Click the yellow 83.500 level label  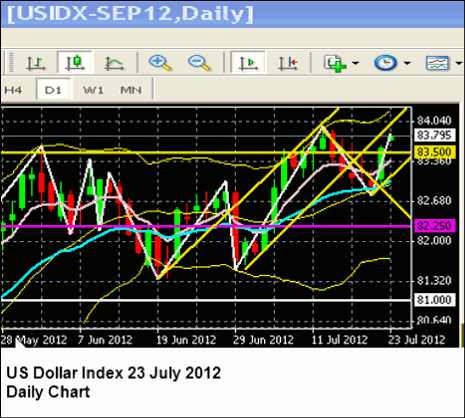(x=435, y=152)
